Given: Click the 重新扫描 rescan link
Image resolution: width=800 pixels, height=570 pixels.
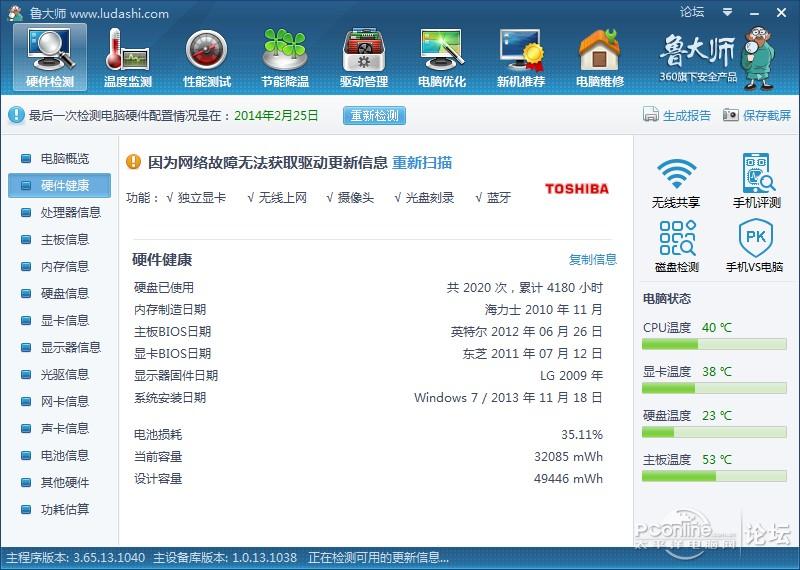Looking at the screenshot, I should 422,162.
